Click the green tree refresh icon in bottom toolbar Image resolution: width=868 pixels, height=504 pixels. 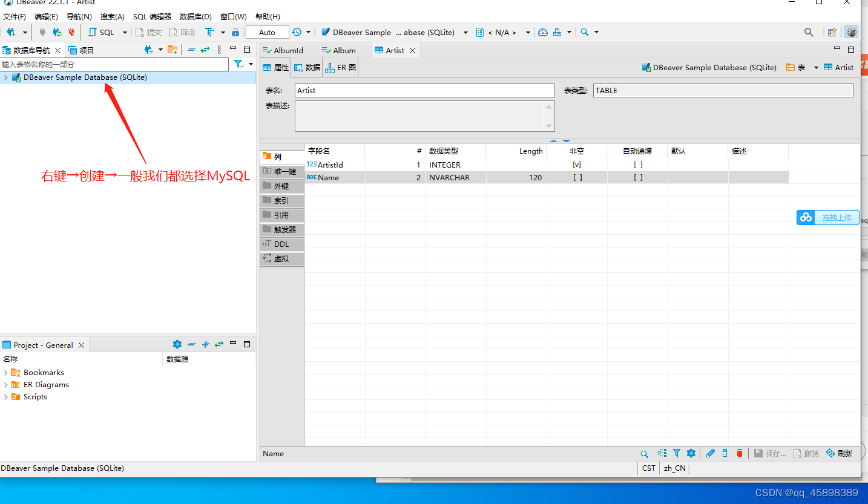coord(662,453)
